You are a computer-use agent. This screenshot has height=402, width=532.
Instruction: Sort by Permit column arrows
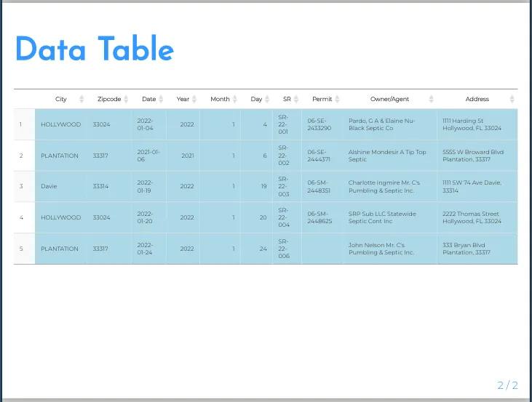(337, 99)
